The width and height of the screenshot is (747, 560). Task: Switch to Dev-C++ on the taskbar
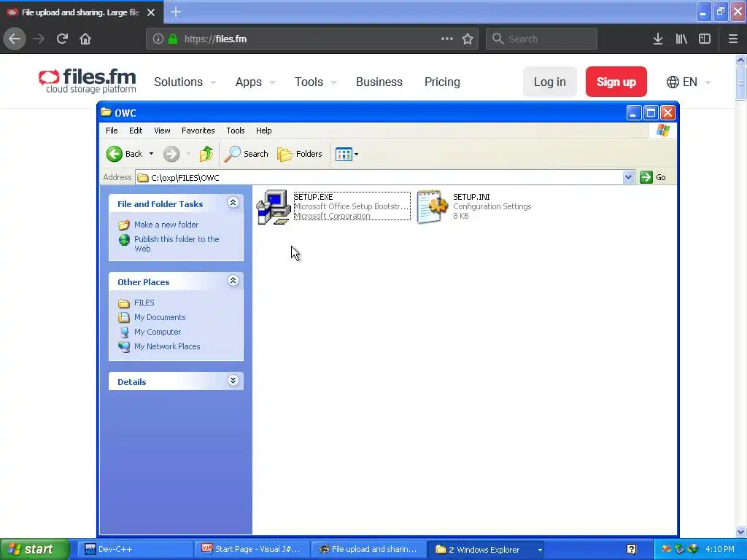click(x=136, y=549)
